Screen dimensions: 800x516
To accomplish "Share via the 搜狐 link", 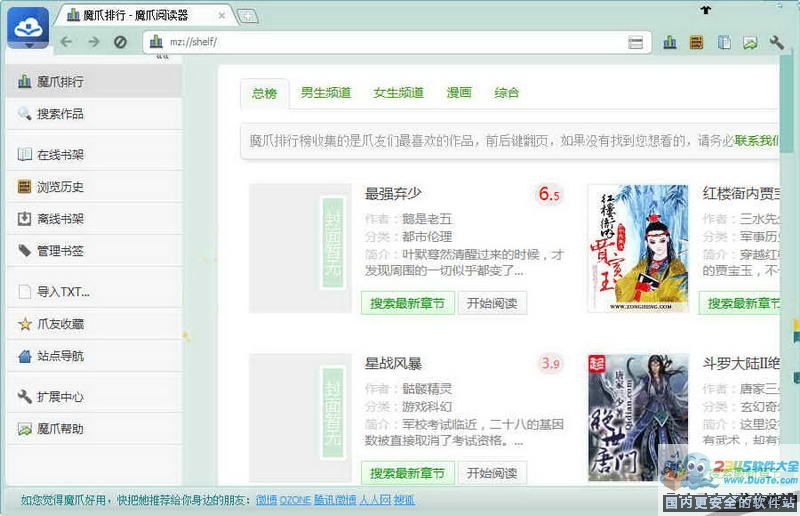I will [404, 500].
